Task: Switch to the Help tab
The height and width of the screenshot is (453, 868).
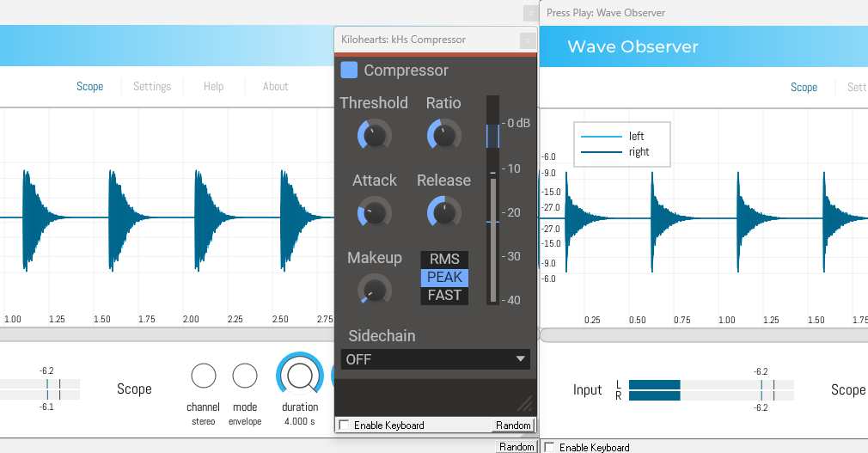Action: 214,86
